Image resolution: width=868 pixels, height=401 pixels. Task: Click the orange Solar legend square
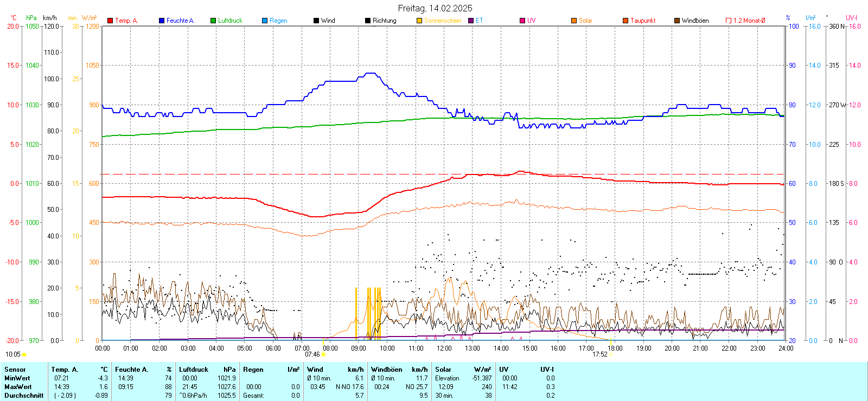pos(574,21)
